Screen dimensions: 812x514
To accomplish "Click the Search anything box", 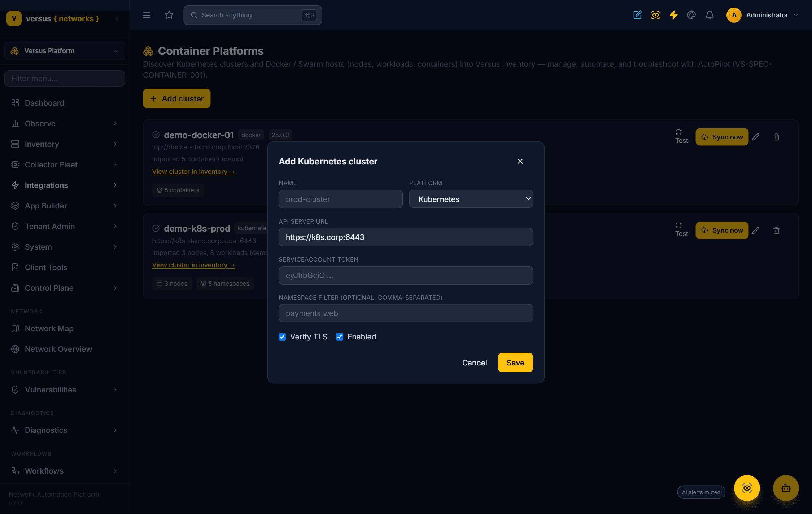I will click(x=253, y=15).
